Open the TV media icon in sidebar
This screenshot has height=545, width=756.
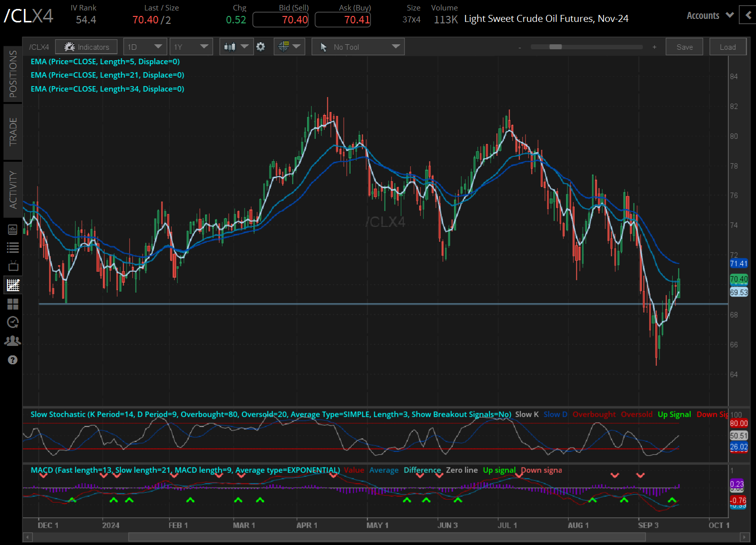(x=13, y=266)
